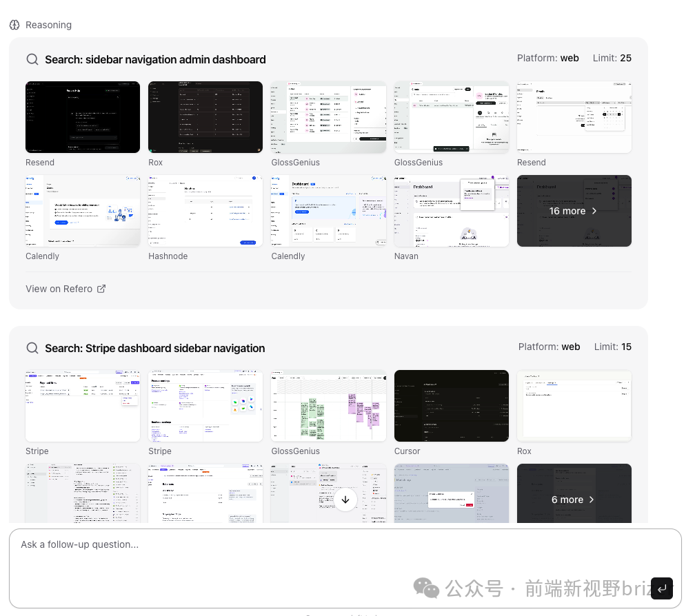Open View on Refero link
Image resolution: width=695 pixels, height=616 pixels.
click(59, 289)
